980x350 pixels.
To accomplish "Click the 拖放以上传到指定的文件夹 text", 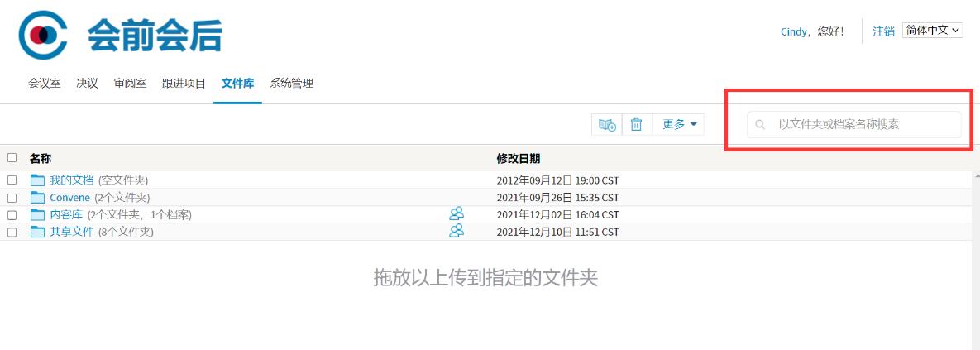I will pos(485,277).
